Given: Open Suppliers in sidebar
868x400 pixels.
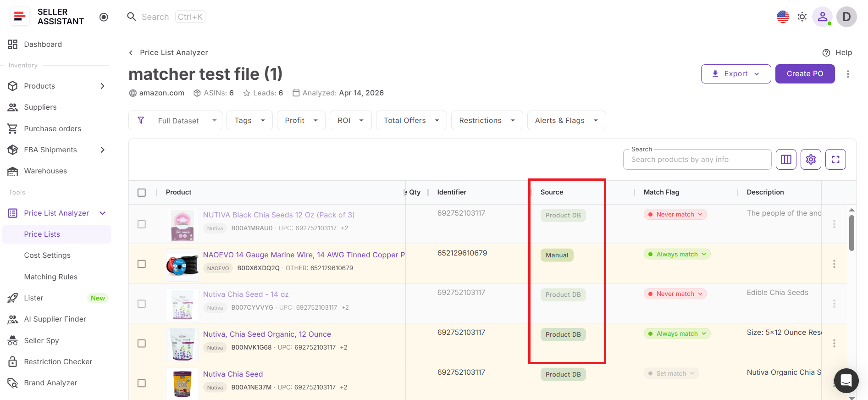Looking at the screenshot, I should (x=40, y=107).
